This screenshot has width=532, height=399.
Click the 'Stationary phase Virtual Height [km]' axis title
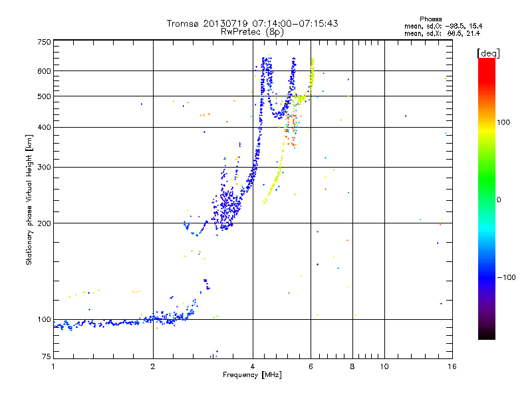pyautogui.click(x=29, y=199)
